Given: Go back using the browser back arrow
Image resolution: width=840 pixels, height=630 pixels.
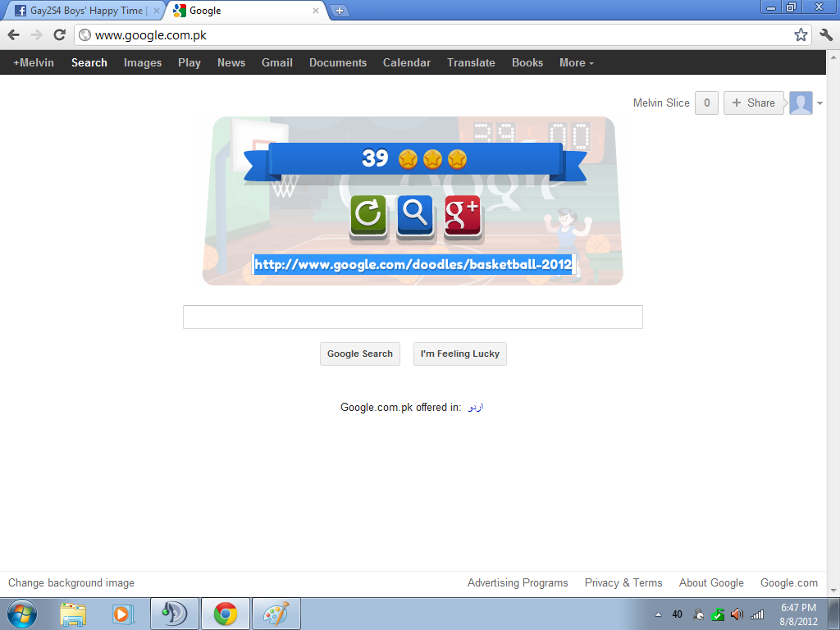Looking at the screenshot, I should [14, 35].
